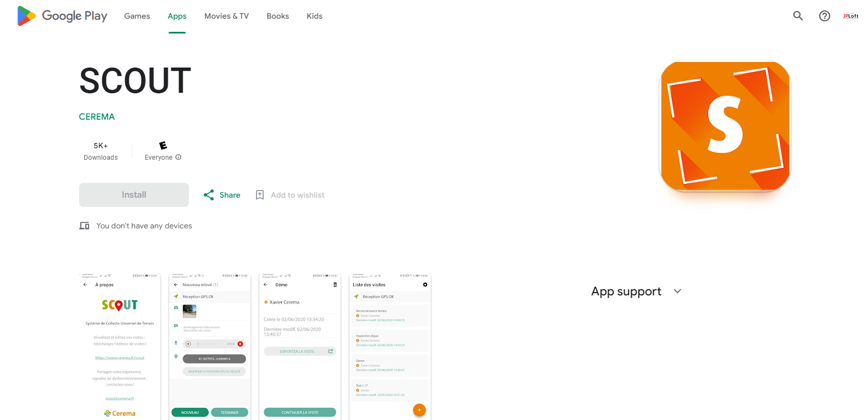Open the Liste des visites screenshot thumbnail

(390, 346)
